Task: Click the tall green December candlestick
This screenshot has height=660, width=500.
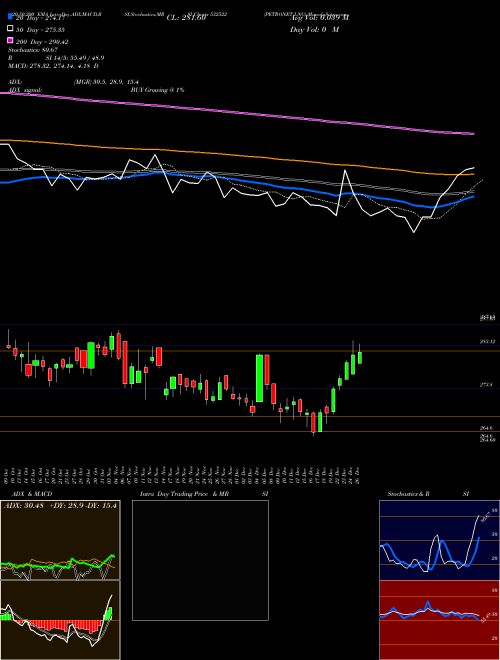Action: (260, 378)
